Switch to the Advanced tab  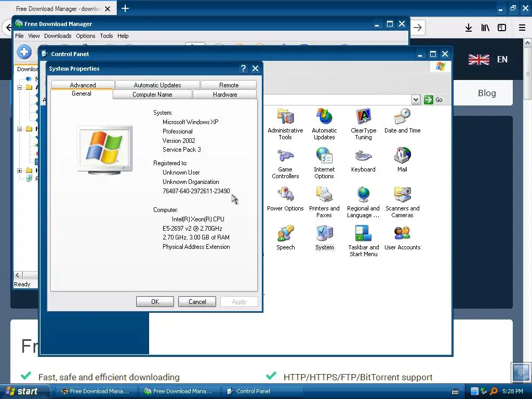coord(83,85)
